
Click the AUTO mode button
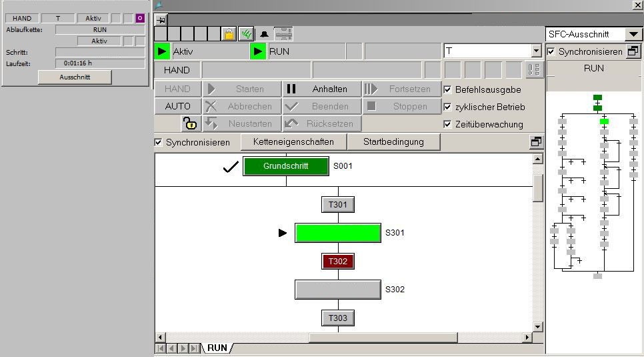pyautogui.click(x=178, y=106)
